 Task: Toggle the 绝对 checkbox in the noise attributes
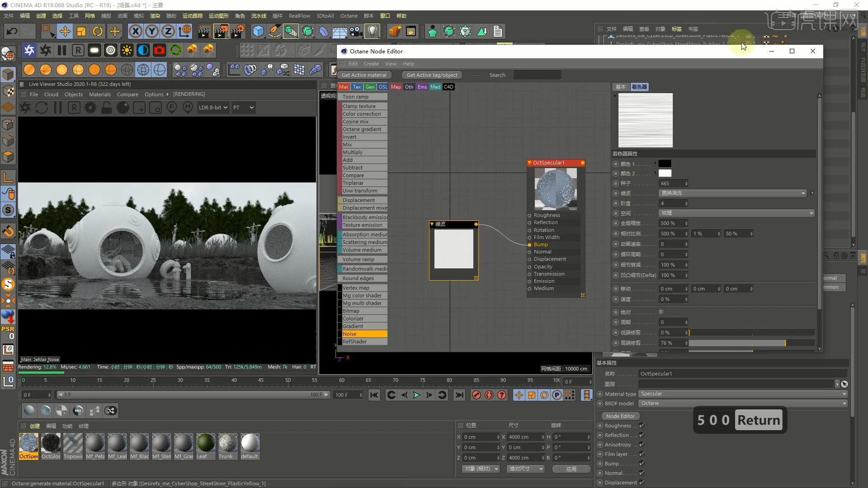(661, 312)
